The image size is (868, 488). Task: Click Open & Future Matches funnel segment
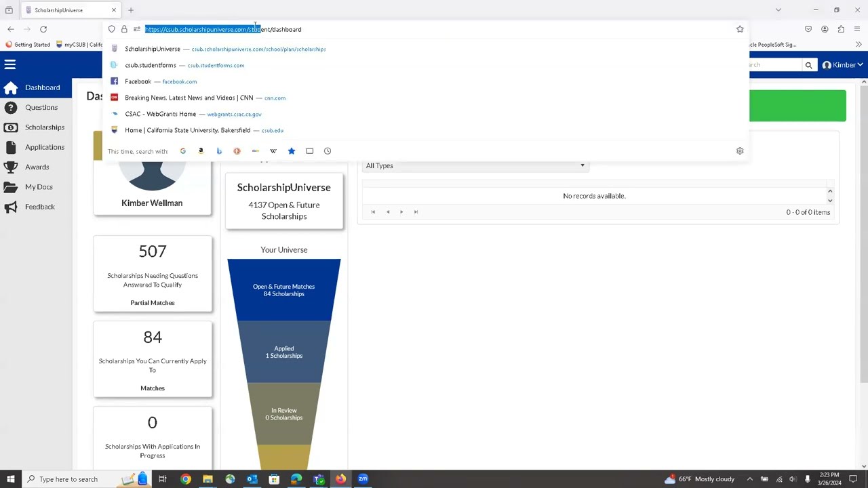pyautogui.click(x=284, y=290)
